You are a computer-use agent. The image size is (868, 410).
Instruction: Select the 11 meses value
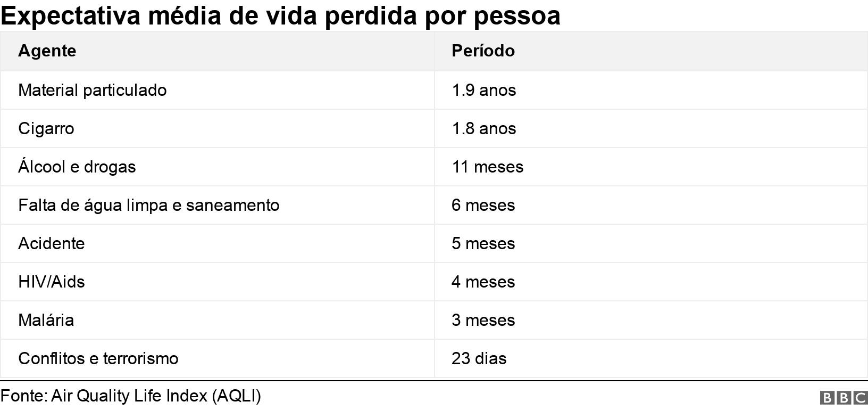click(x=487, y=167)
